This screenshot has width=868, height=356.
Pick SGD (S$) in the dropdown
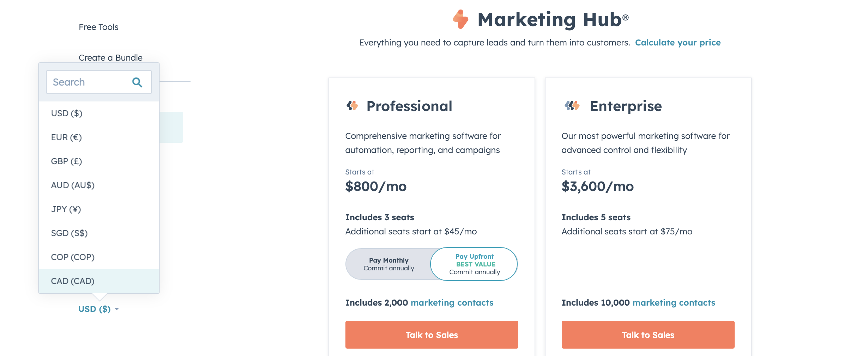click(69, 233)
